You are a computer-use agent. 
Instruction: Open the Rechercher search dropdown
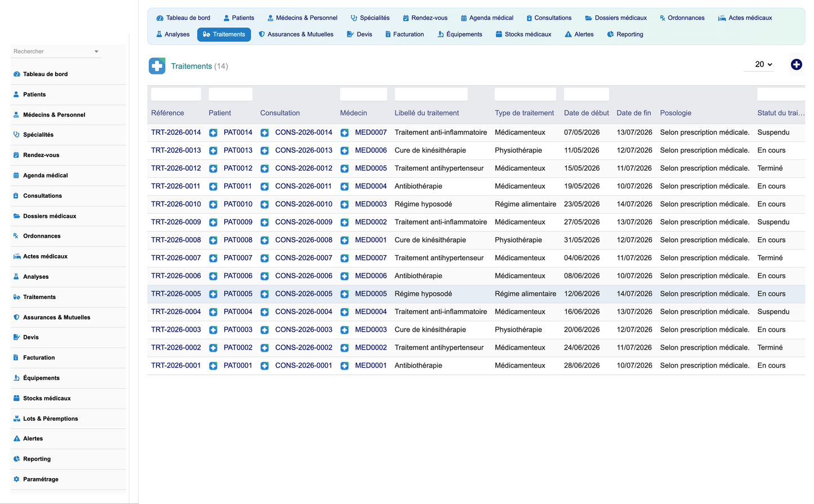pos(56,51)
